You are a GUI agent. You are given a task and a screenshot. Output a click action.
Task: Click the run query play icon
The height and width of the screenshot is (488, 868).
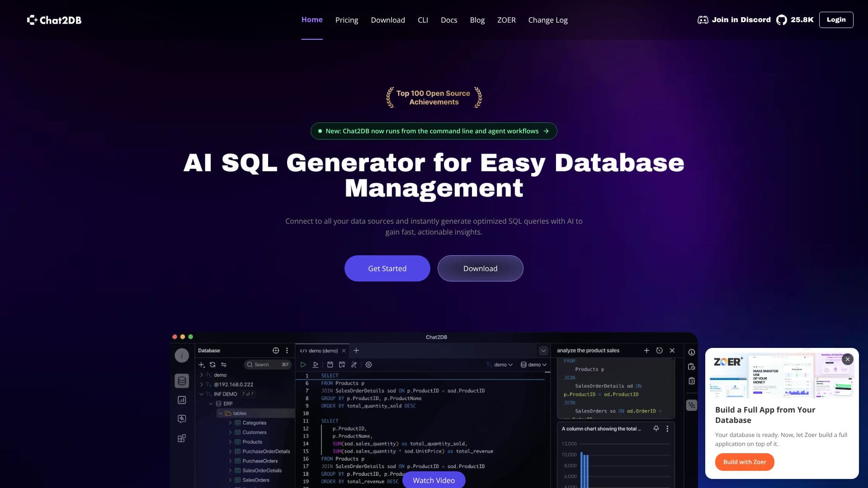click(x=303, y=365)
